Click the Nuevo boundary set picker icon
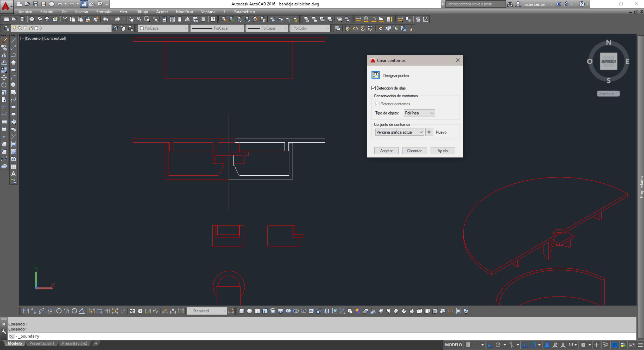Image resolution: width=644 pixels, height=350 pixels. [429, 132]
